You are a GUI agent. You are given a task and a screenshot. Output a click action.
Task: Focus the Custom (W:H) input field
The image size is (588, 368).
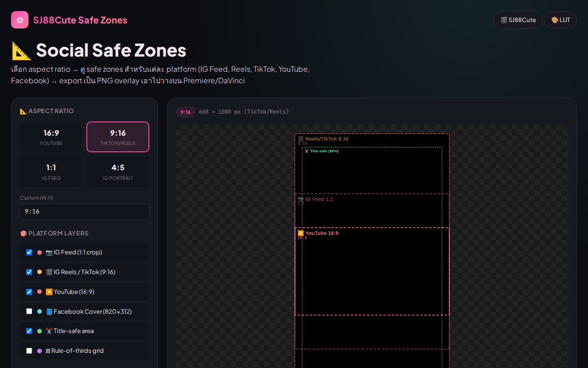pos(85,211)
